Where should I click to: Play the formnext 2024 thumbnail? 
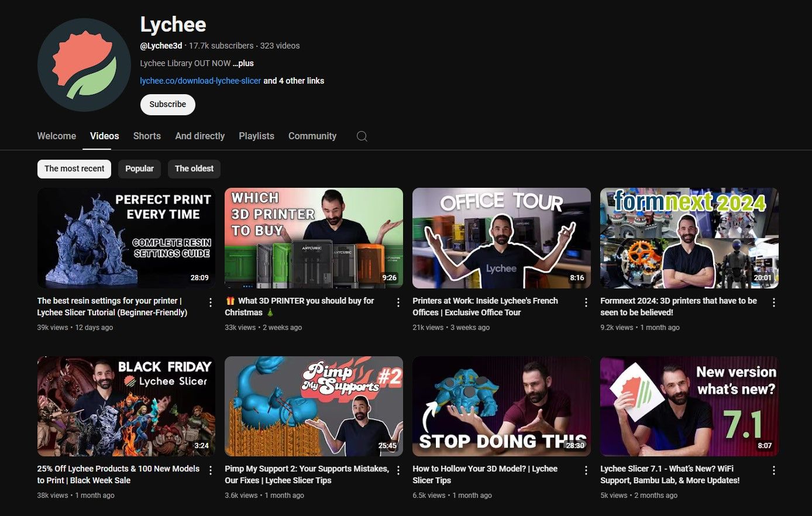coord(689,238)
